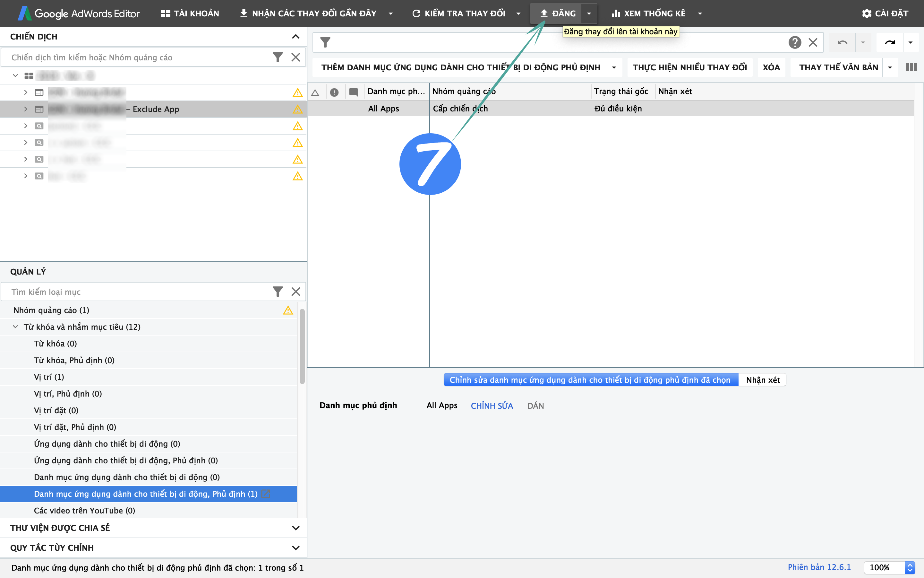Viewport: 924px width, 578px height.
Task: Sort by Danh mục ph... column header
Action: point(396,92)
